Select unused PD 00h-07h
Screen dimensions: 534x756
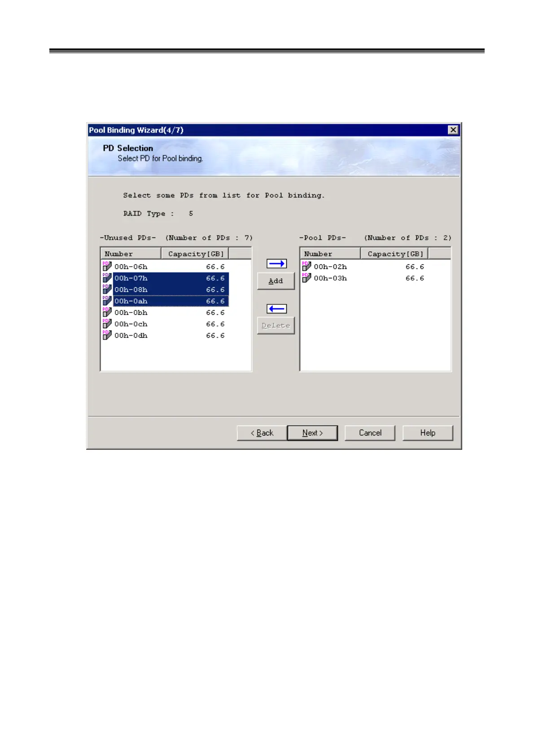[x=166, y=278]
